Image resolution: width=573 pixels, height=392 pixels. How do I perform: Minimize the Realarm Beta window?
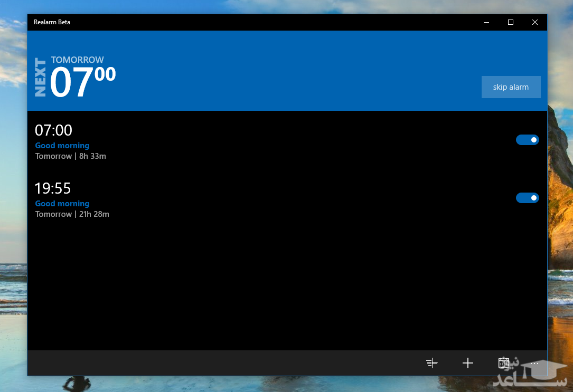[486, 22]
